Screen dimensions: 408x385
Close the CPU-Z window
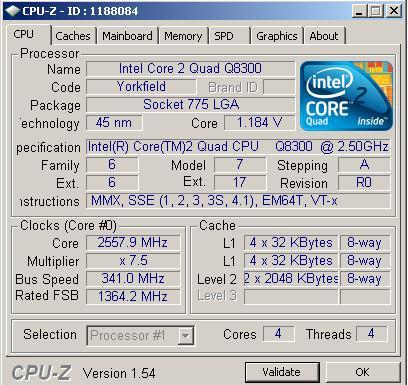[x=394, y=11]
